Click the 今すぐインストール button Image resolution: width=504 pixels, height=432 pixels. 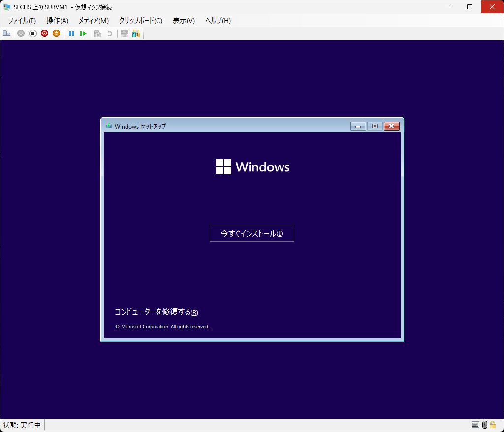252,233
